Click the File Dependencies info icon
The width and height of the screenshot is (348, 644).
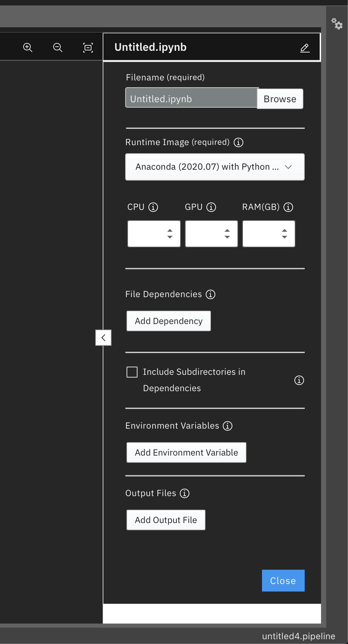click(x=211, y=294)
